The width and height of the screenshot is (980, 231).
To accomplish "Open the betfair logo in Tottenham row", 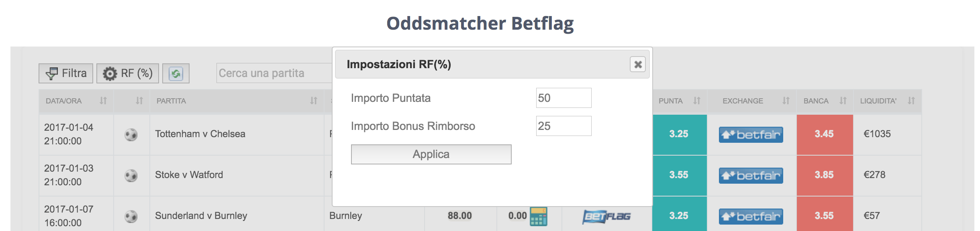I will pyautogui.click(x=751, y=135).
